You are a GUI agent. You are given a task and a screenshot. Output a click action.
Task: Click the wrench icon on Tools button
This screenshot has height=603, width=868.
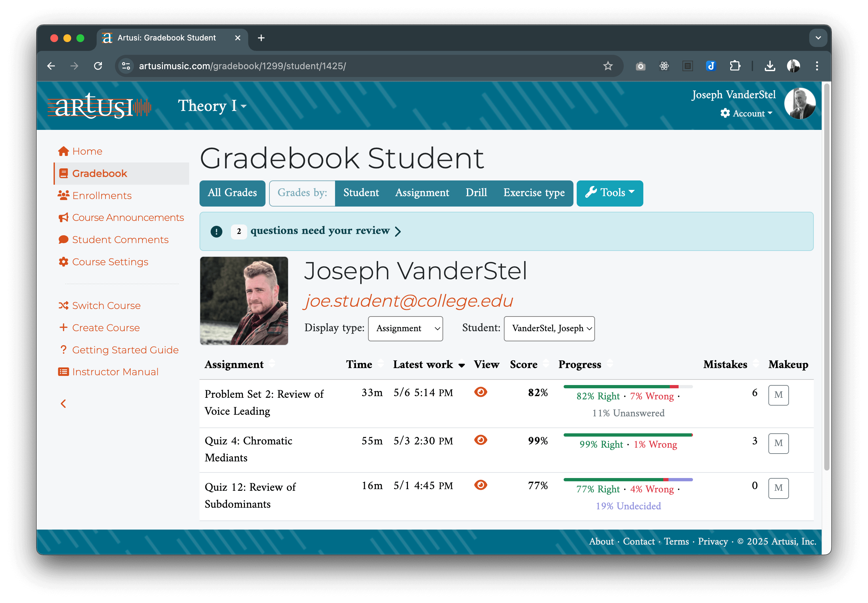pos(591,192)
